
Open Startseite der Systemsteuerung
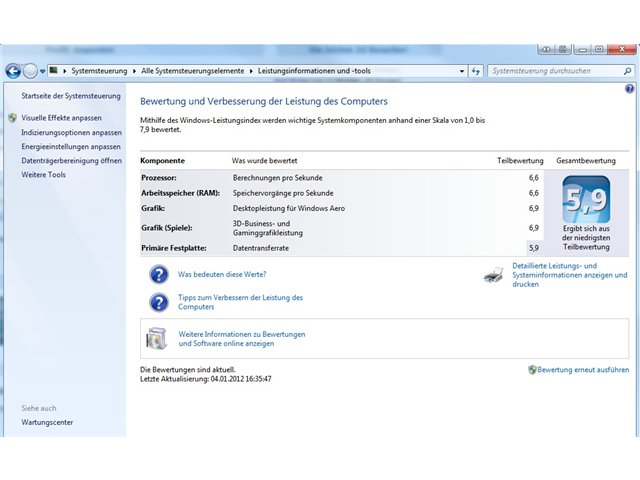(71, 96)
